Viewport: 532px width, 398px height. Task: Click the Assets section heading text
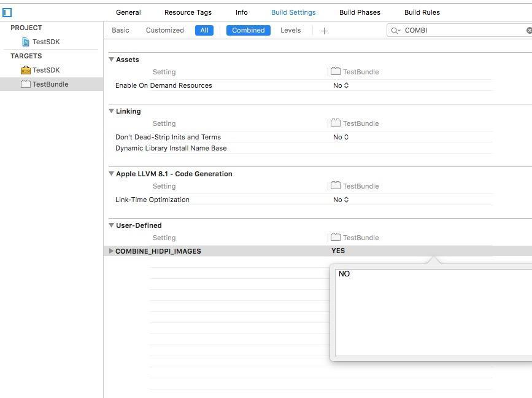pyautogui.click(x=128, y=60)
